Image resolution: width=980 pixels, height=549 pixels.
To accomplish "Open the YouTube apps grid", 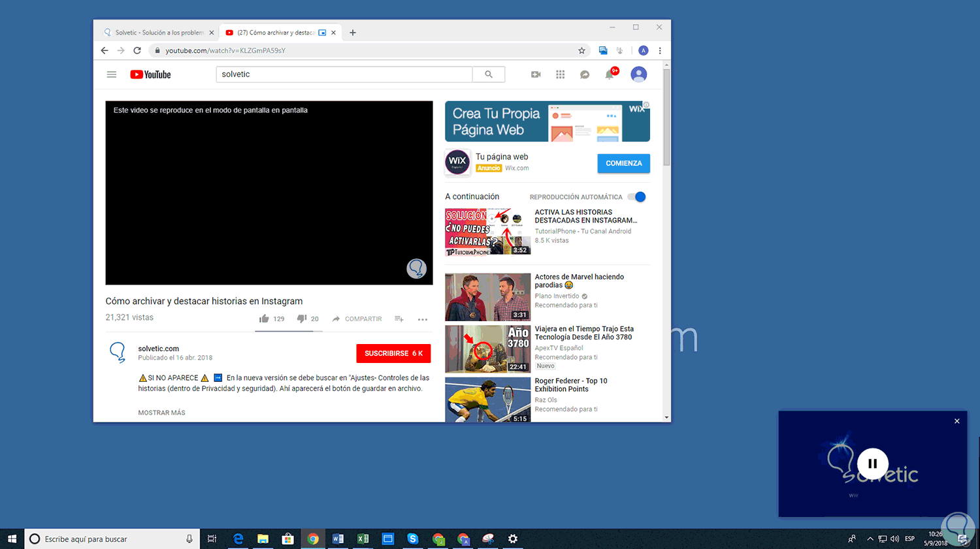I will point(561,74).
